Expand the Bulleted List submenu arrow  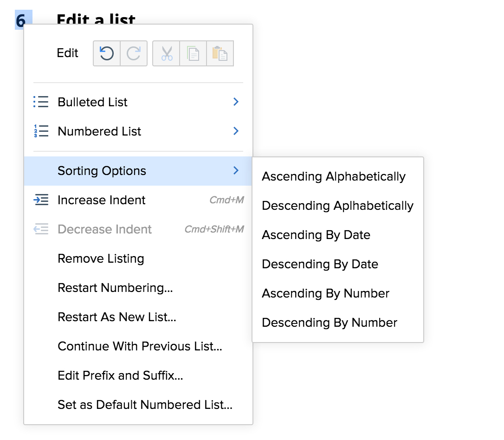pos(236,102)
